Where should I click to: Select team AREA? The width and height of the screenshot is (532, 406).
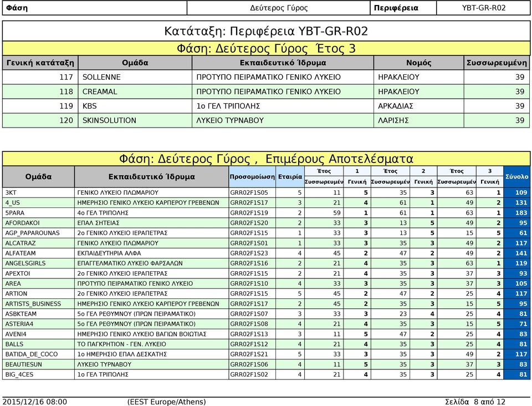pos(13,283)
